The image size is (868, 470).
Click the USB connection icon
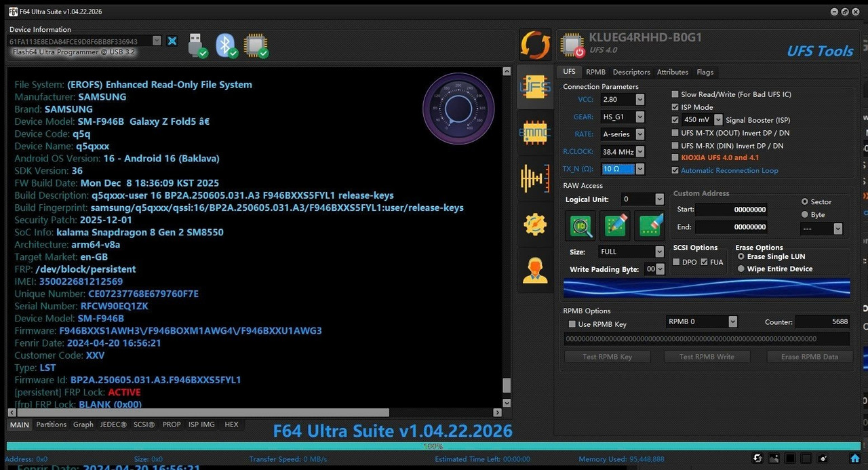tap(197, 45)
